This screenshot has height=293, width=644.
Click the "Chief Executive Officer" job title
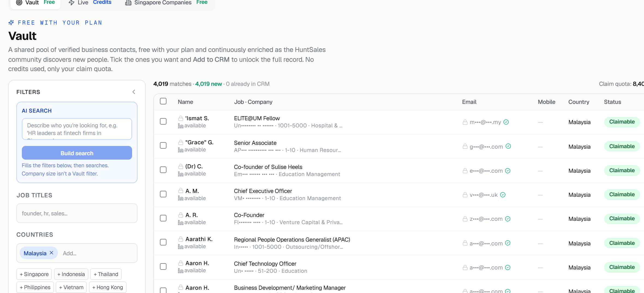(263, 191)
